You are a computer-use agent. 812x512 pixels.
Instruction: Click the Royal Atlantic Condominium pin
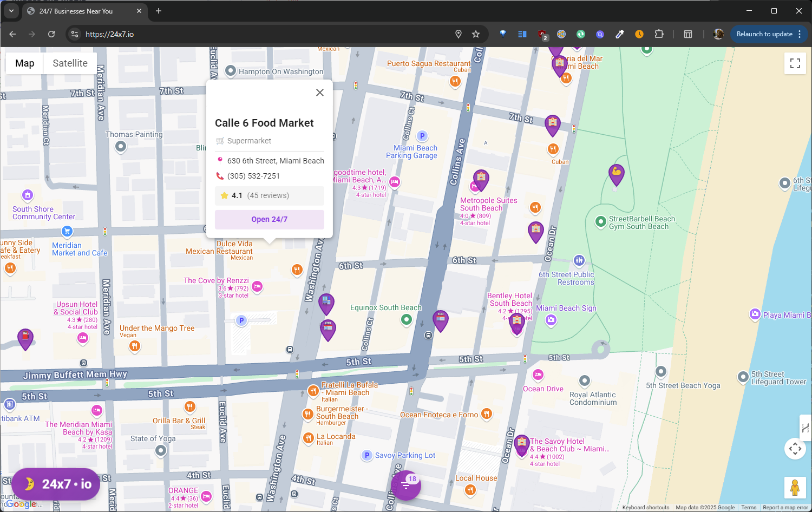click(585, 381)
